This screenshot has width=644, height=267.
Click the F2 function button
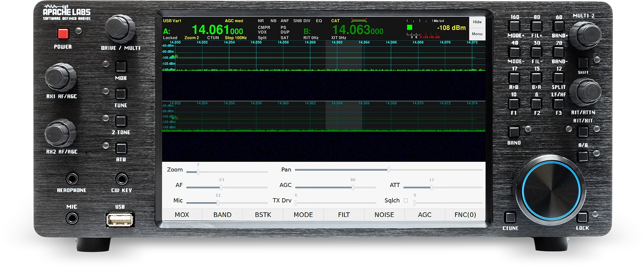[537, 103]
